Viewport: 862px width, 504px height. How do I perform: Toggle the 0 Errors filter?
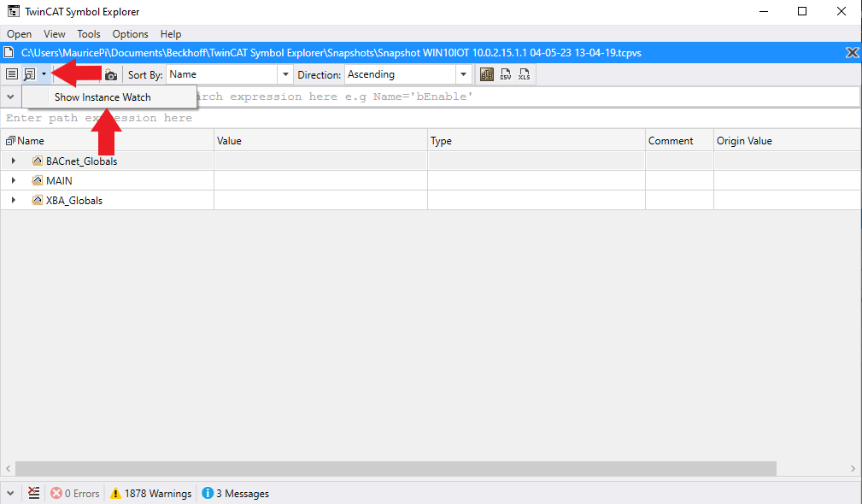(75, 493)
